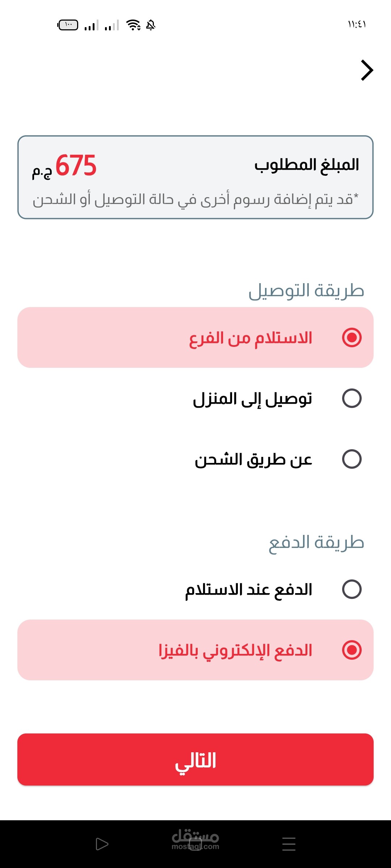Choose عن طريق الشحن shipping radio button
391x868 pixels.
point(352,459)
